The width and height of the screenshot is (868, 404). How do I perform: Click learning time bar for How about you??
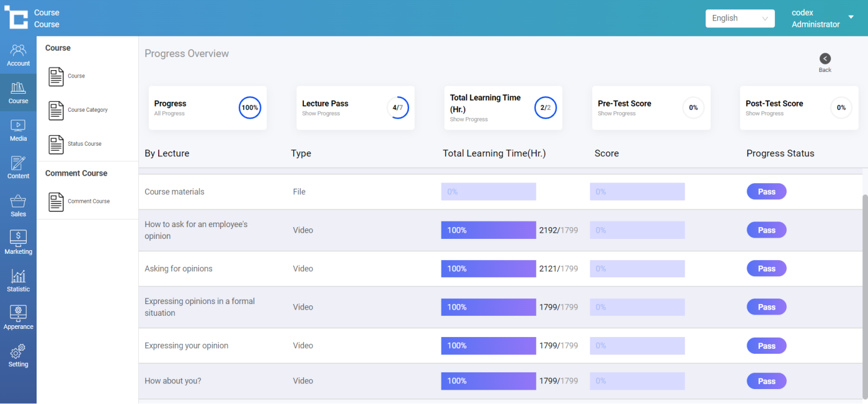pyautogui.click(x=488, y=381)
